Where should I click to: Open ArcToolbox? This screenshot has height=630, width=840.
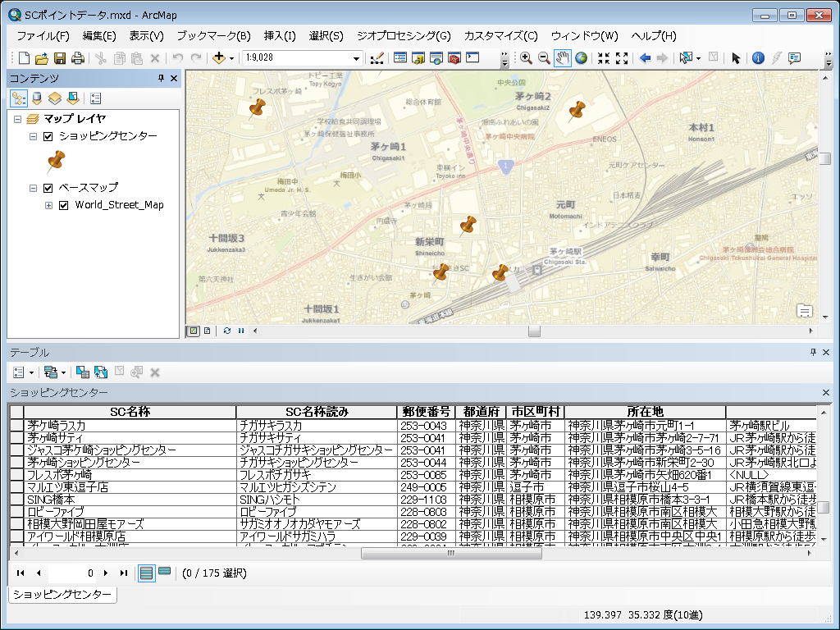tap(454, 58)
